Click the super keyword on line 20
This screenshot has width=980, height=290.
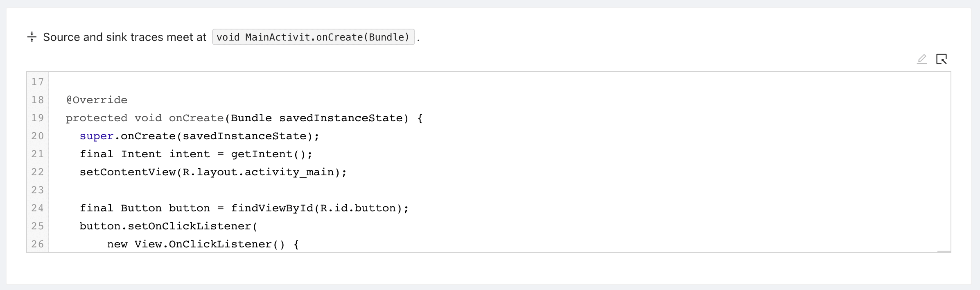tap(97, 136)
